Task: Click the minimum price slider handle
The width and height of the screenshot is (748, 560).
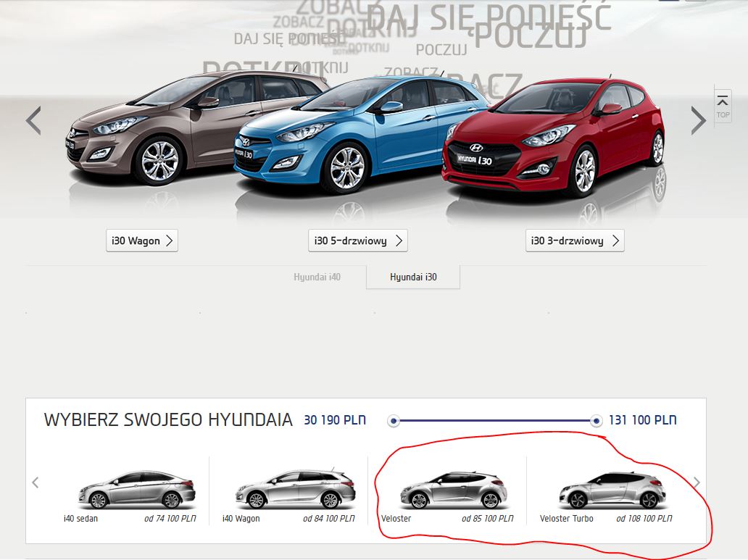Action: click(x=394, y=420)
